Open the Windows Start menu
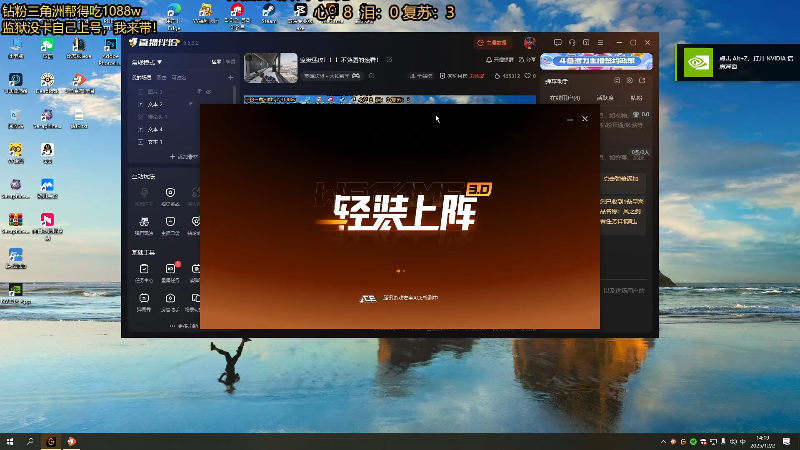 pos(10,441)
